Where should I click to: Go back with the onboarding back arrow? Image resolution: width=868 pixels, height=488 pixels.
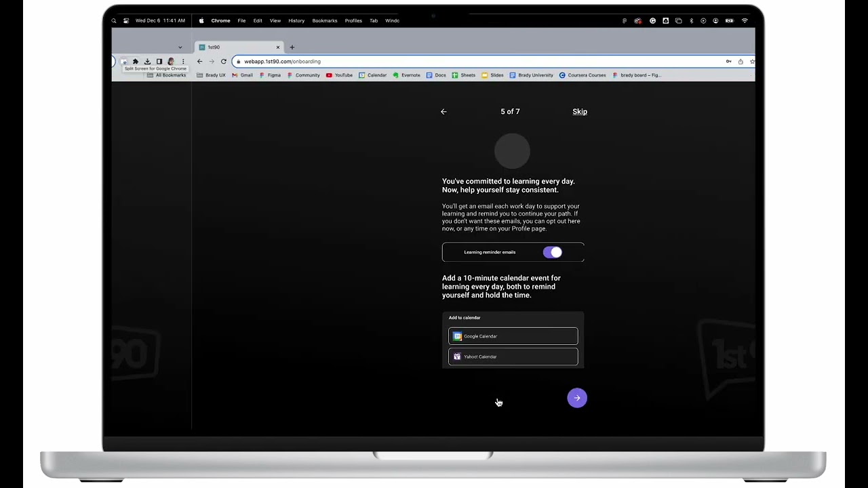[x=443, y=112]
